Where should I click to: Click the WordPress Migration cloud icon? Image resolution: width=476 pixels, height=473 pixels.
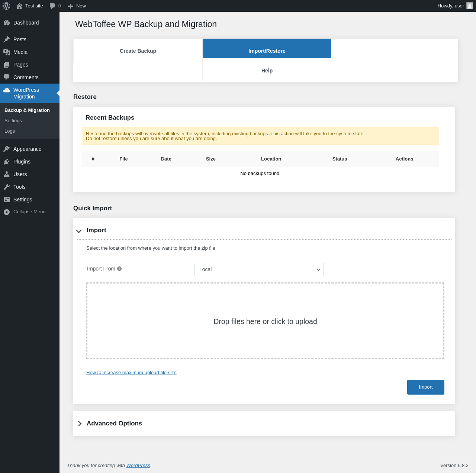coord(7,90)
